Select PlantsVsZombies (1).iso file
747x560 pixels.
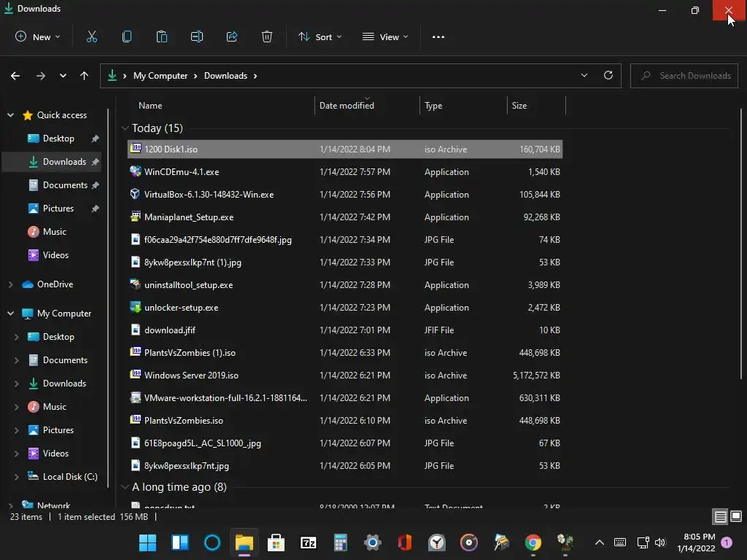tap(345, 353)
